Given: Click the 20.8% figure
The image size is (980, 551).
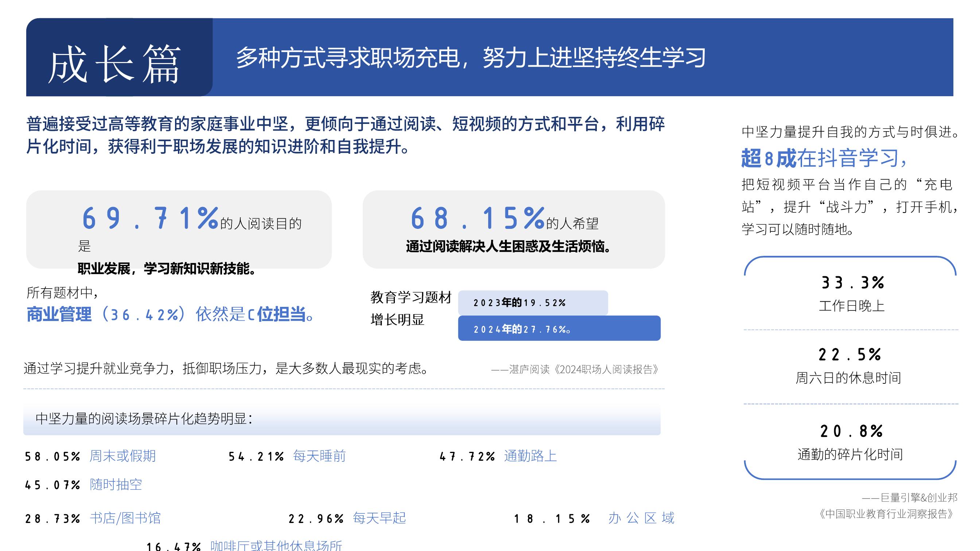Looking at the screenshot, I should (x=851, y=431).
